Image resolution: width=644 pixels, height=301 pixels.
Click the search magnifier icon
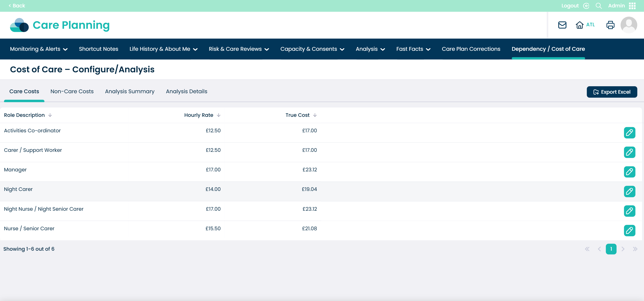tap(599, 6)
